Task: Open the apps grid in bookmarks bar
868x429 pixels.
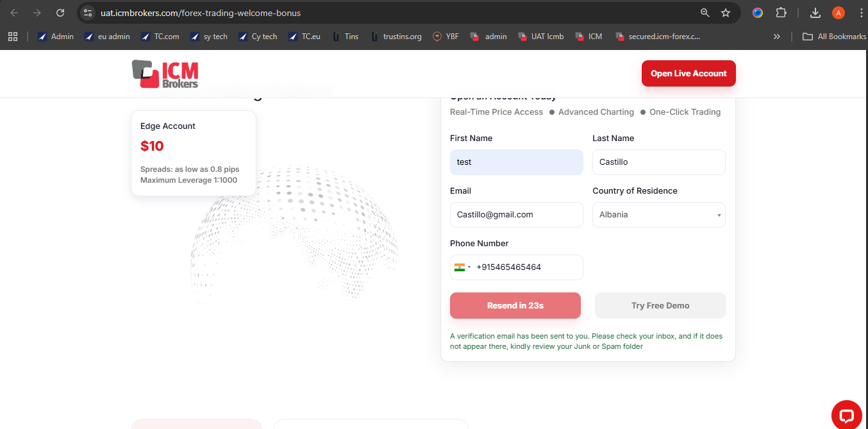Action: click(13, 37)
